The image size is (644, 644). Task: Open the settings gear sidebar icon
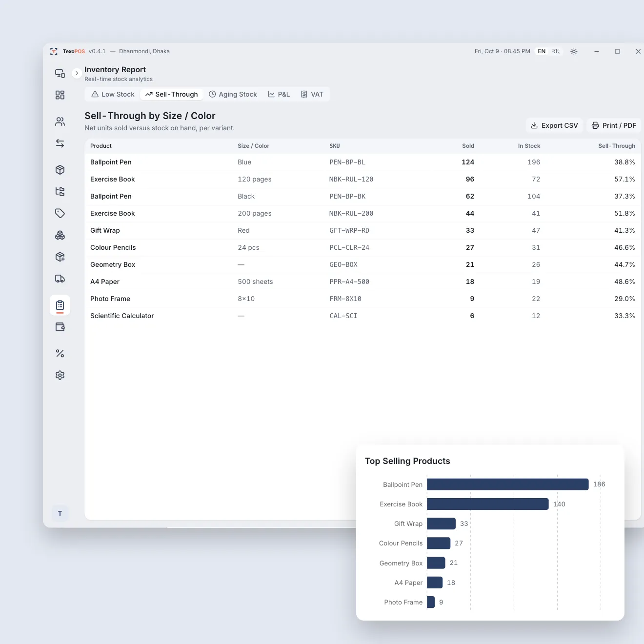(x=60, y=375)
